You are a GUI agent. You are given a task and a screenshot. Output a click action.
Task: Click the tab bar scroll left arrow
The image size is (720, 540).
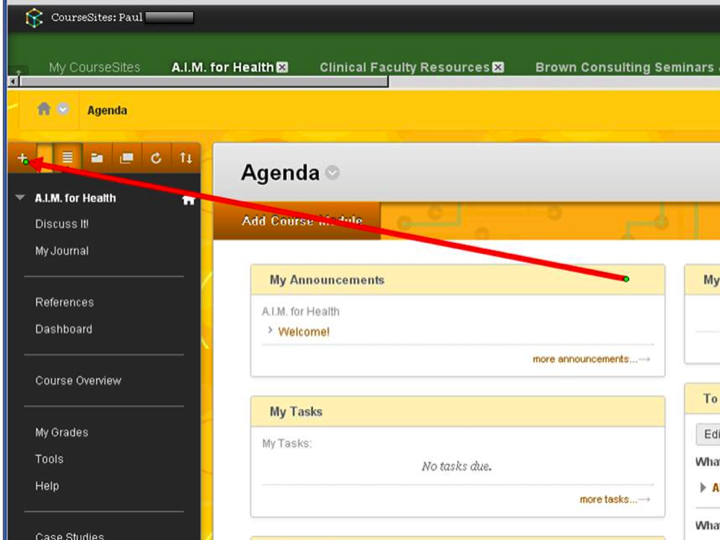[x=13, y=82]
